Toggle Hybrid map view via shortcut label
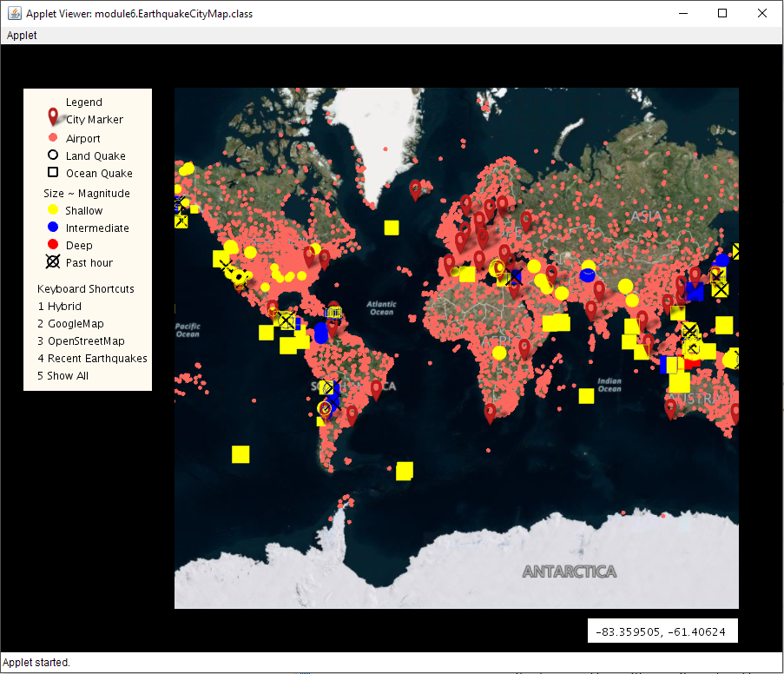 point(58,306)
